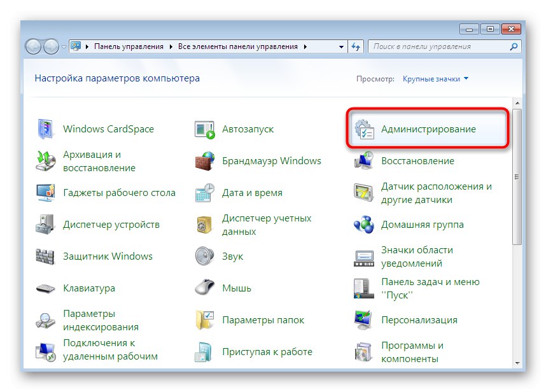Open the Программы и компоненты text
546x392 pixels.
click(412, 352)
